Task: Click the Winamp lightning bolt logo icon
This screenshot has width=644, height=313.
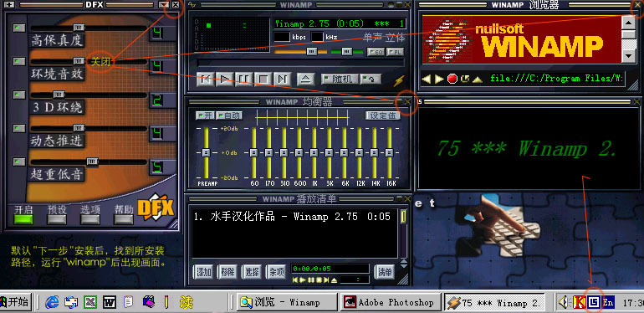Action: coord(399,80)
